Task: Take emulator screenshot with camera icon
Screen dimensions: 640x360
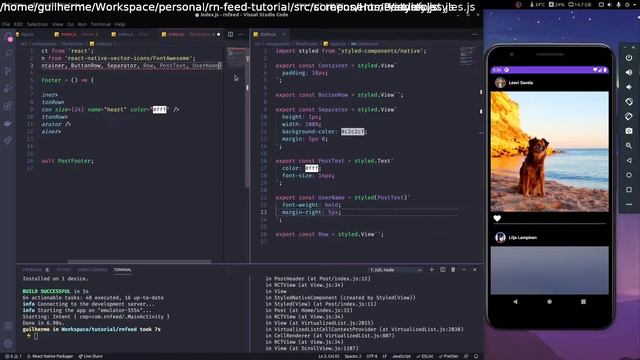Action: (x=629, y=131)
